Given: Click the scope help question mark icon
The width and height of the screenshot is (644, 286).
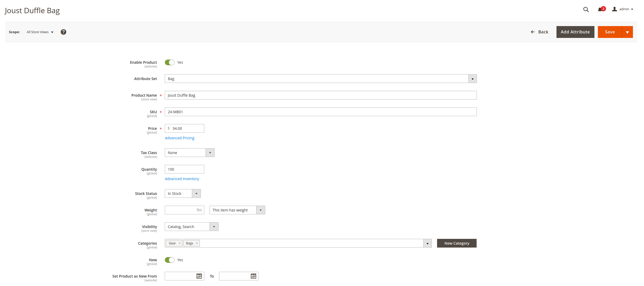Looking at the screenshot, I should click(x=63, y=32).
